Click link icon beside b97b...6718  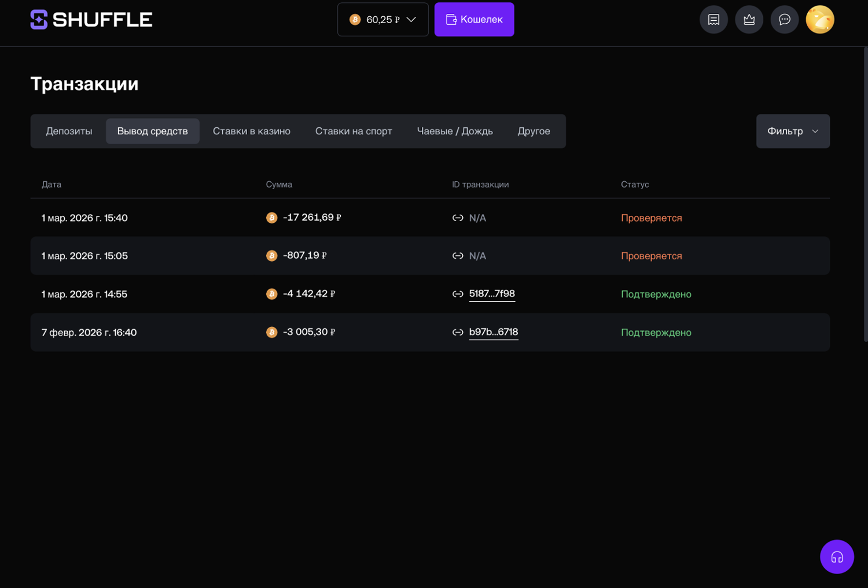(458, 332)
